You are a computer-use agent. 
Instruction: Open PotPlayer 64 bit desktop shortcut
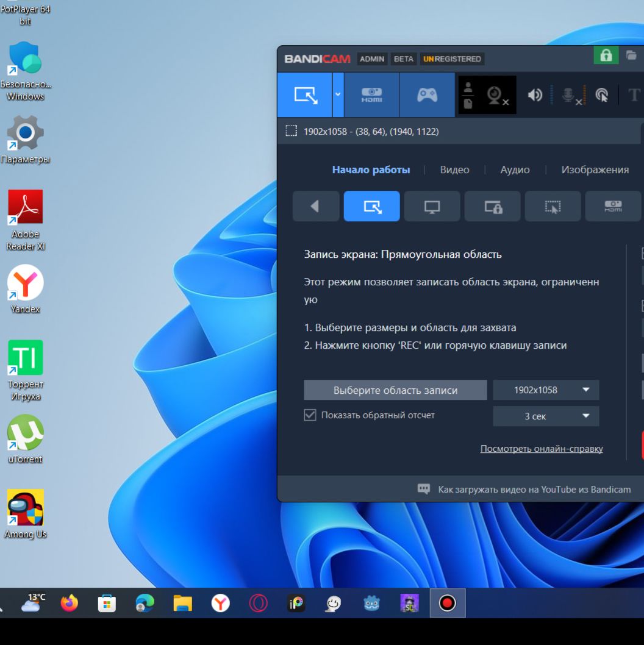[x=26, y=13]
